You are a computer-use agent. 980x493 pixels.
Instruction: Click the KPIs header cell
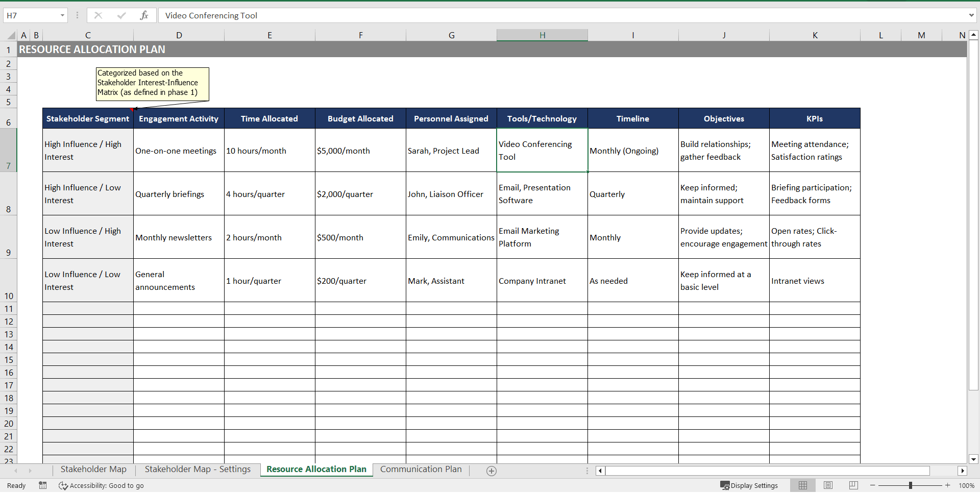click(815, 118)
